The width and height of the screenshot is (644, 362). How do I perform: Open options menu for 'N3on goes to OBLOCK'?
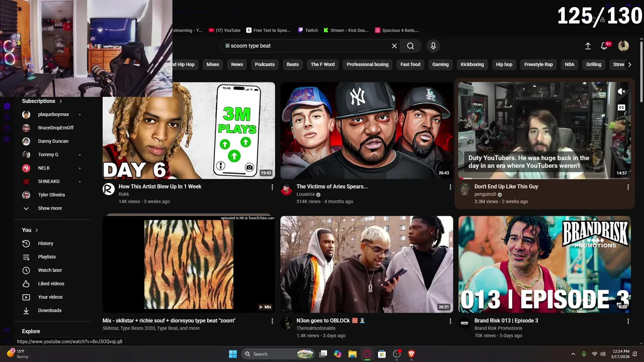click(x=450, y=321)
